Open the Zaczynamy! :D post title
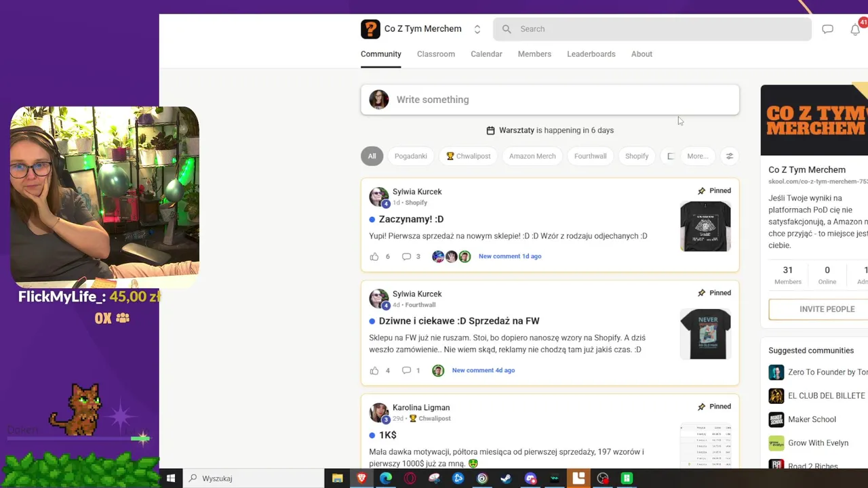This screenshot has height=488, width=868. (x=411, y=219)
